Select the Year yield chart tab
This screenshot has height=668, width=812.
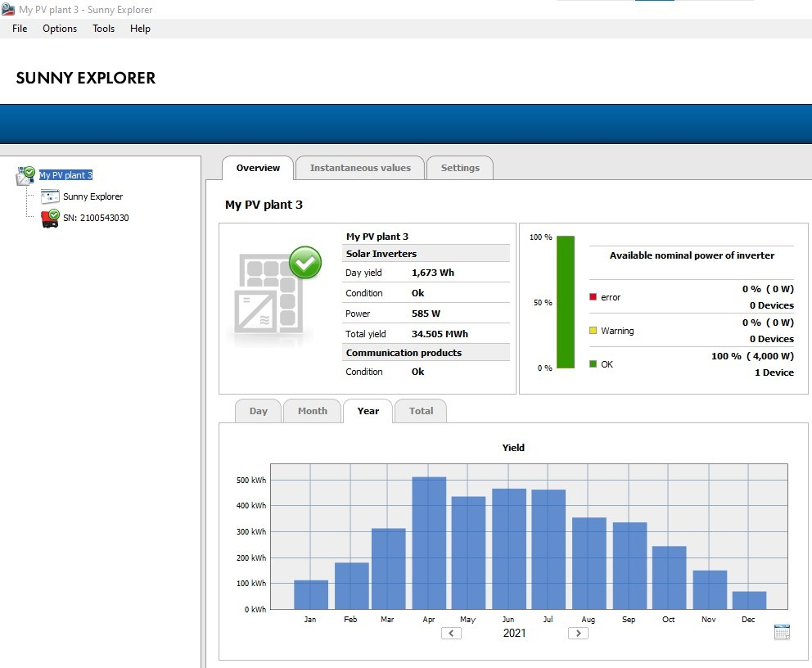(368, 411)
